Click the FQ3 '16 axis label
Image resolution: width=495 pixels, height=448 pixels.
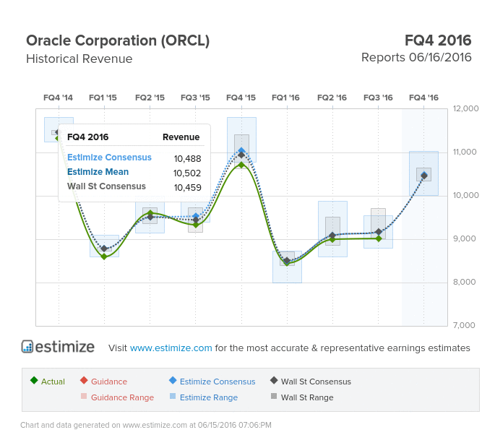tap(378, 98)
